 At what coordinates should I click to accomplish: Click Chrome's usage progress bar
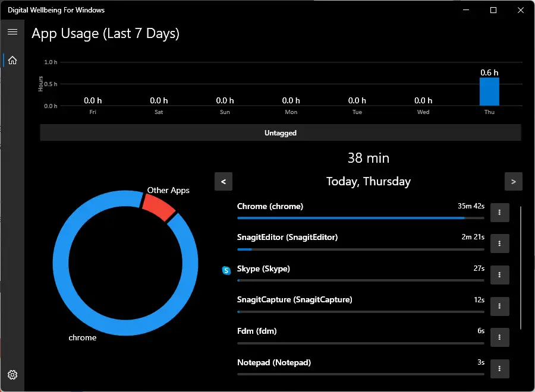point(351,218)
